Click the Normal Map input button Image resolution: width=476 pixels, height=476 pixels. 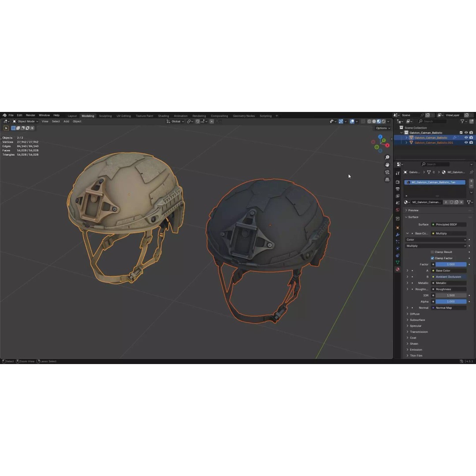pos(449,308)
